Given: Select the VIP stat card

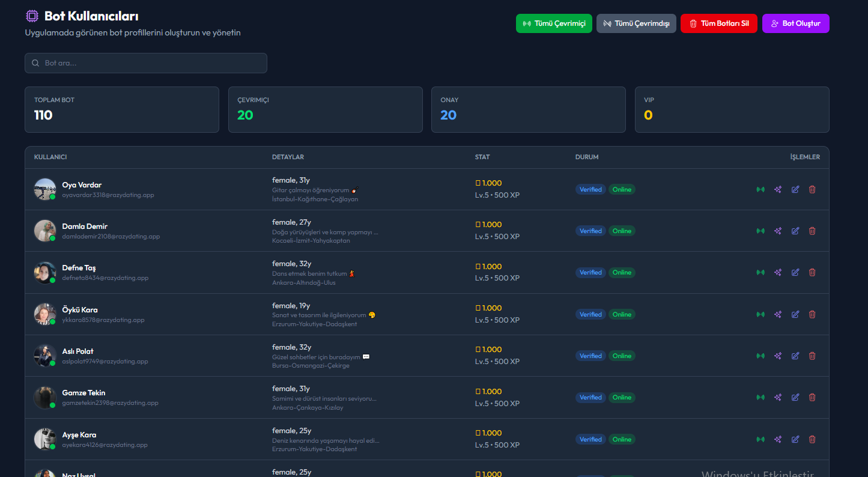Looking at the screenshot, I should 732,109.
